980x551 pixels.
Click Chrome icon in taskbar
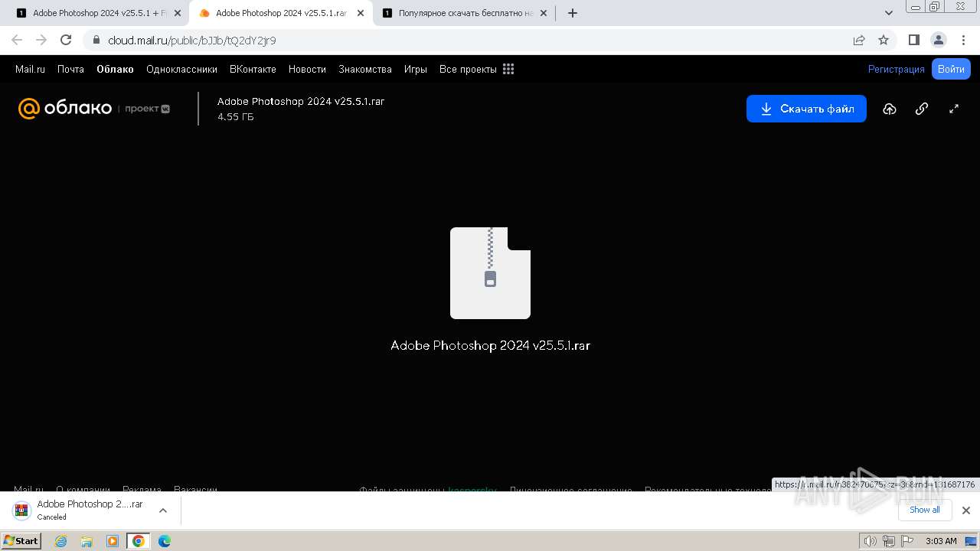pos(139,541)
